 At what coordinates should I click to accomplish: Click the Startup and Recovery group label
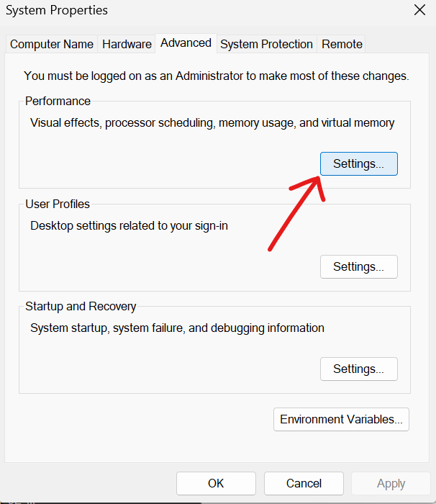point(81,307)
